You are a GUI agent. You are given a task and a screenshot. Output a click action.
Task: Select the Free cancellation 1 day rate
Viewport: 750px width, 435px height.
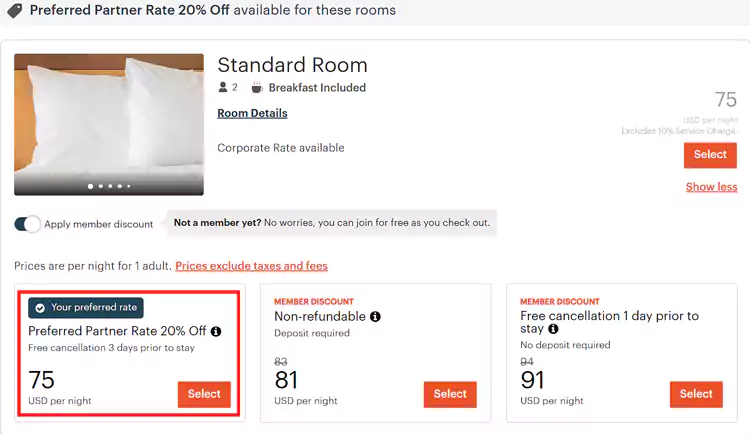point(696,394)
